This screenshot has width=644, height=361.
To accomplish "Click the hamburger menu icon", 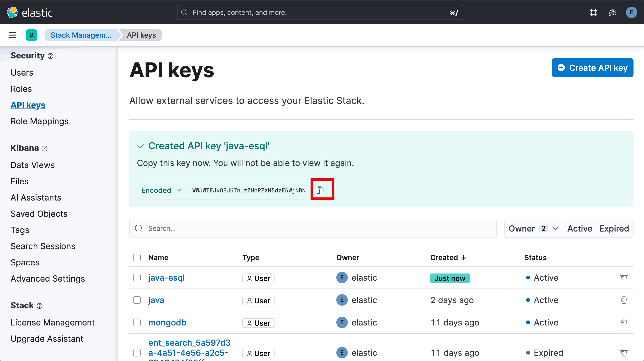I will (x=12, y=35).
